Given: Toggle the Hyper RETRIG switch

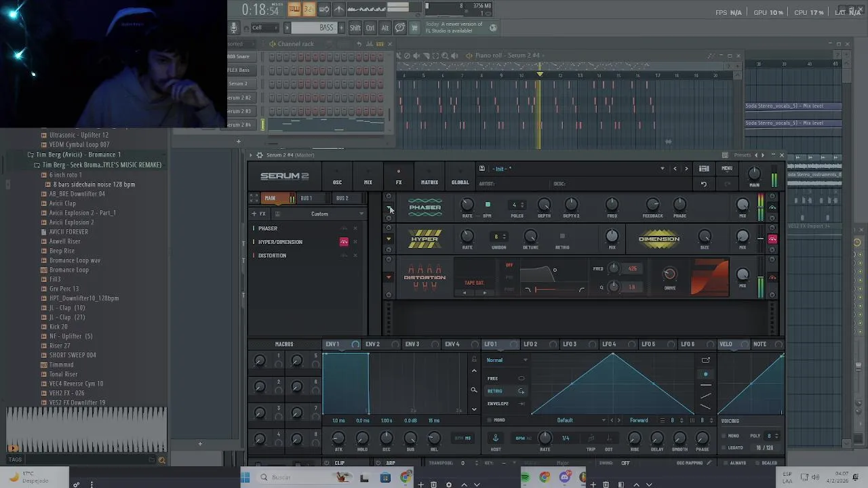Looking at the screenshot, I should [562, 237].
